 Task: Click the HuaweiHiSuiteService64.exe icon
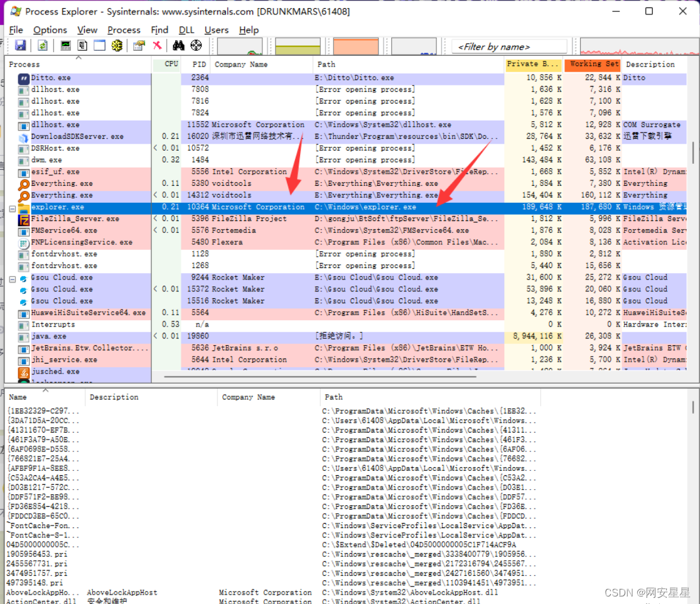tap(24, 314)
